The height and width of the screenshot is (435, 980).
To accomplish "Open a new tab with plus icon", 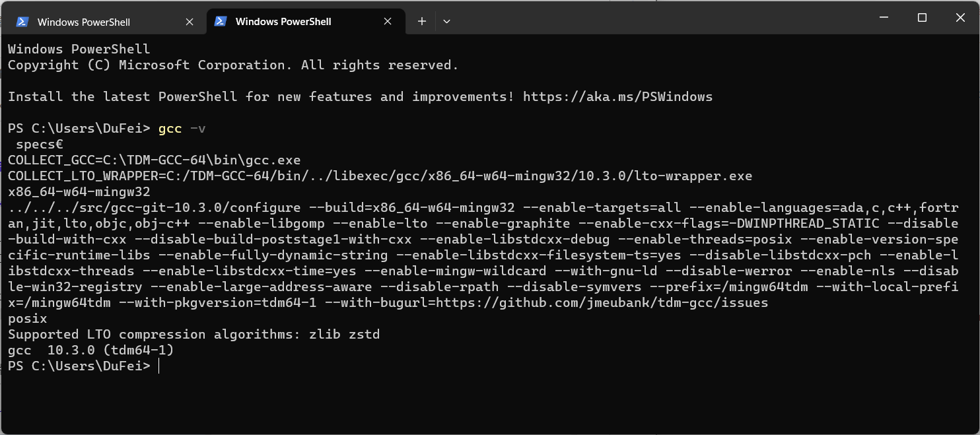I will 422,22.
